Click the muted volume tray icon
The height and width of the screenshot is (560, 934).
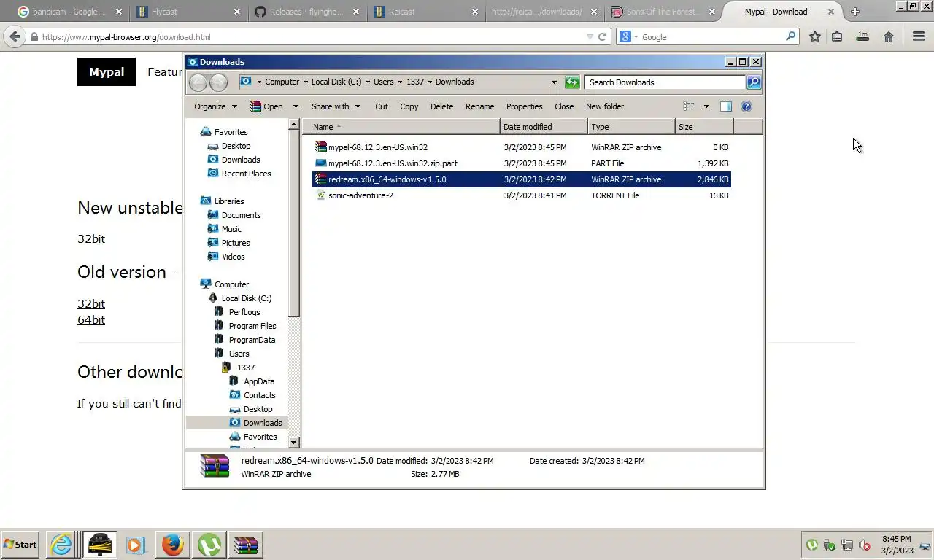(x=865, y=545)
